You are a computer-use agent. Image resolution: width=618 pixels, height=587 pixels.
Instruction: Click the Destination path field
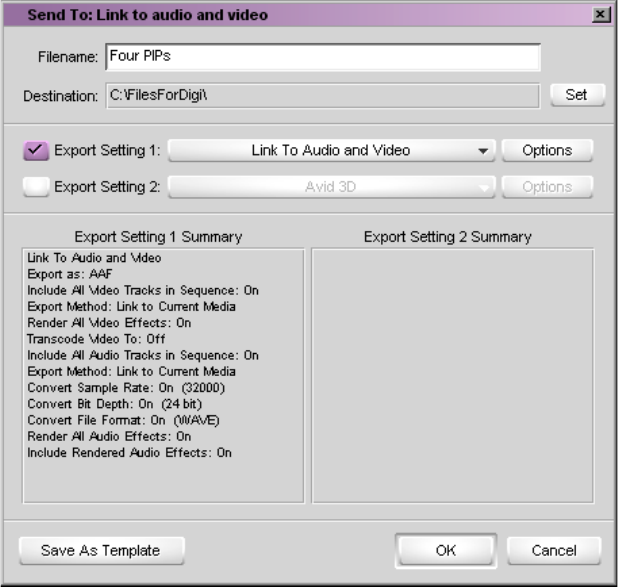point(323,95)
